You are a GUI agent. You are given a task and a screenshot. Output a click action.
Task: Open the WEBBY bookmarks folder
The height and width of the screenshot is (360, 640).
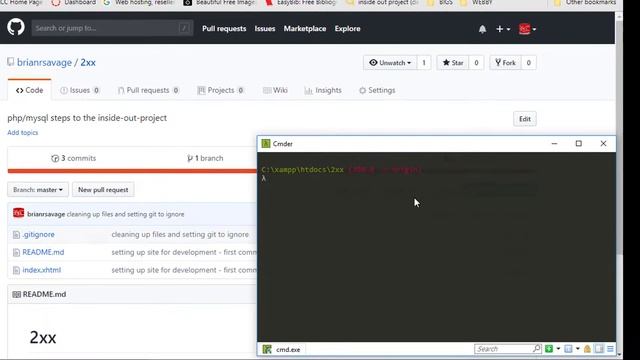[476, 3]
